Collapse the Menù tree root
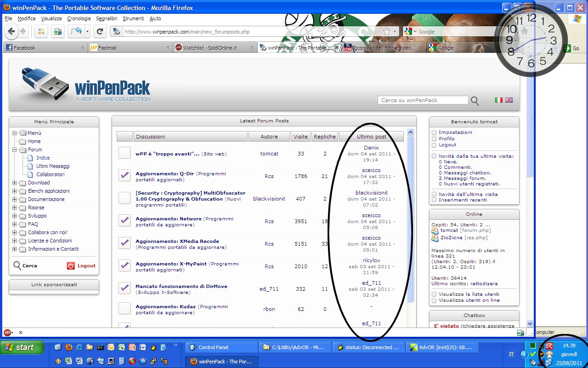 click(15, 133)
